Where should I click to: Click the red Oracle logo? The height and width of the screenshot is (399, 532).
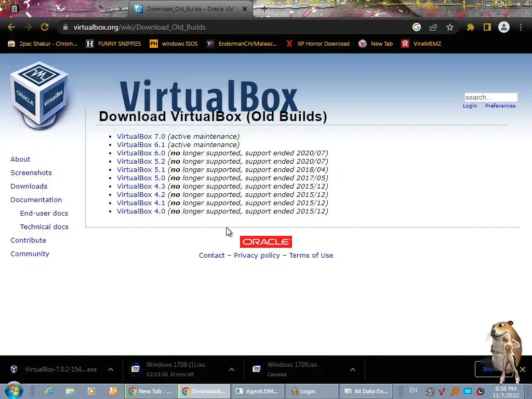pyautogui.click(x=265, y=242)
